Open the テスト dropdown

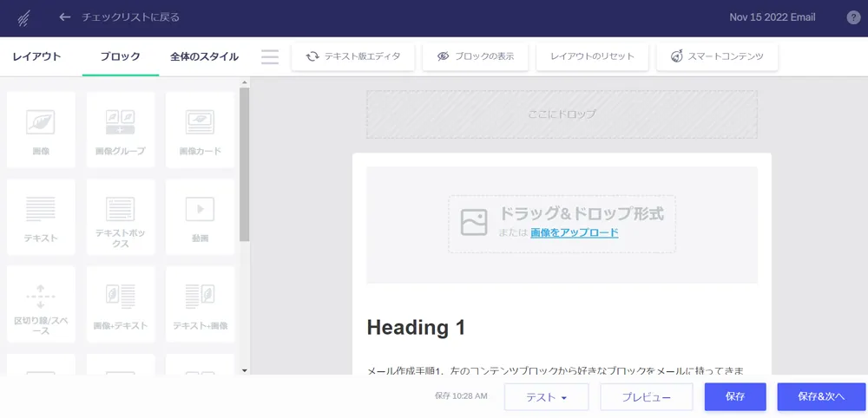[546, 397]
